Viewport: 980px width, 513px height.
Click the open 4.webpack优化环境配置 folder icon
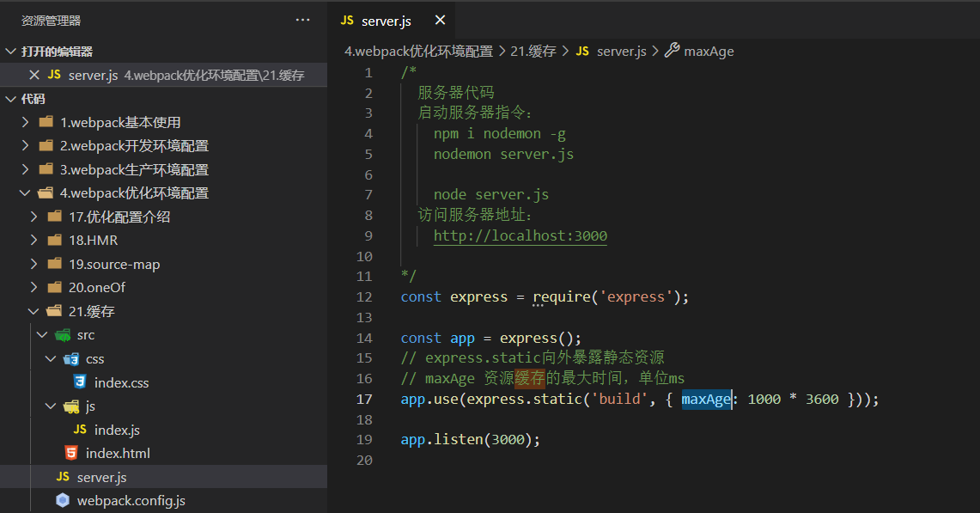(x=46, y=192)
